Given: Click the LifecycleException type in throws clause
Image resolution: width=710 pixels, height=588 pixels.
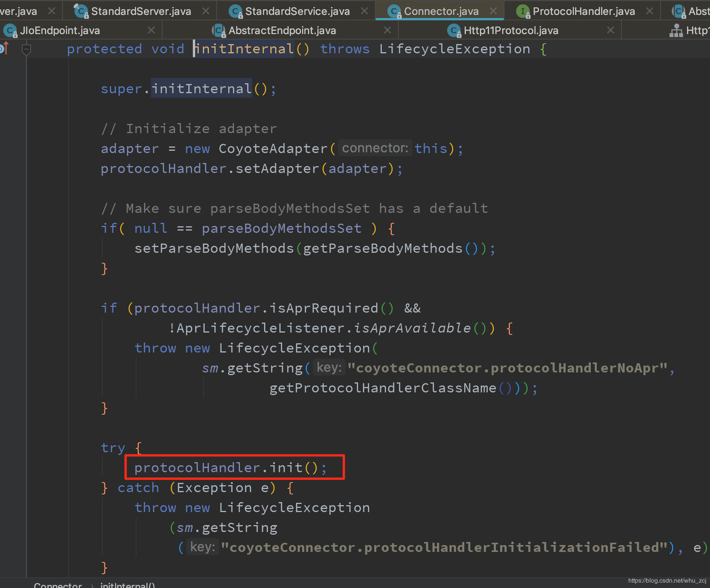Looking at the screenshot, I should coord(455,49).
